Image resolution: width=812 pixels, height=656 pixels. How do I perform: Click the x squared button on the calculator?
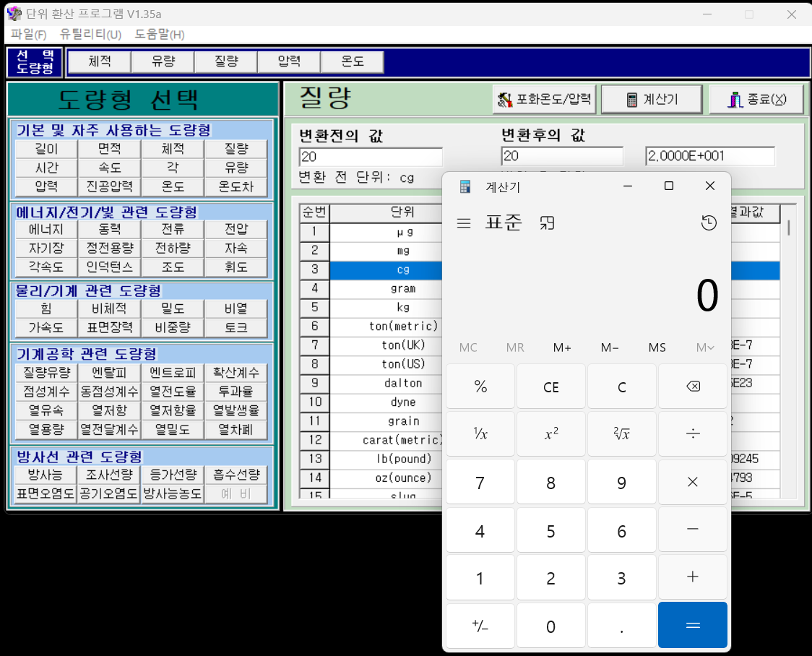[x=550, y=434]
